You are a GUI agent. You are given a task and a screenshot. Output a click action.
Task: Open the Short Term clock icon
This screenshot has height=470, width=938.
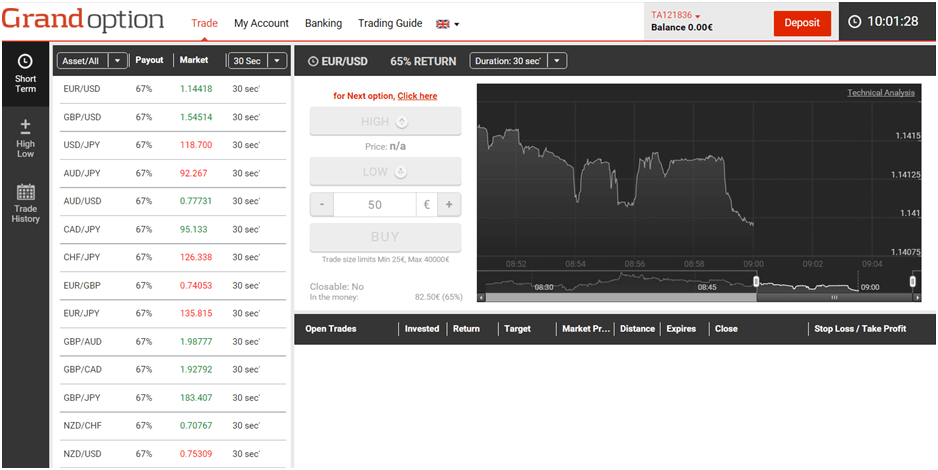coord(25,61)
